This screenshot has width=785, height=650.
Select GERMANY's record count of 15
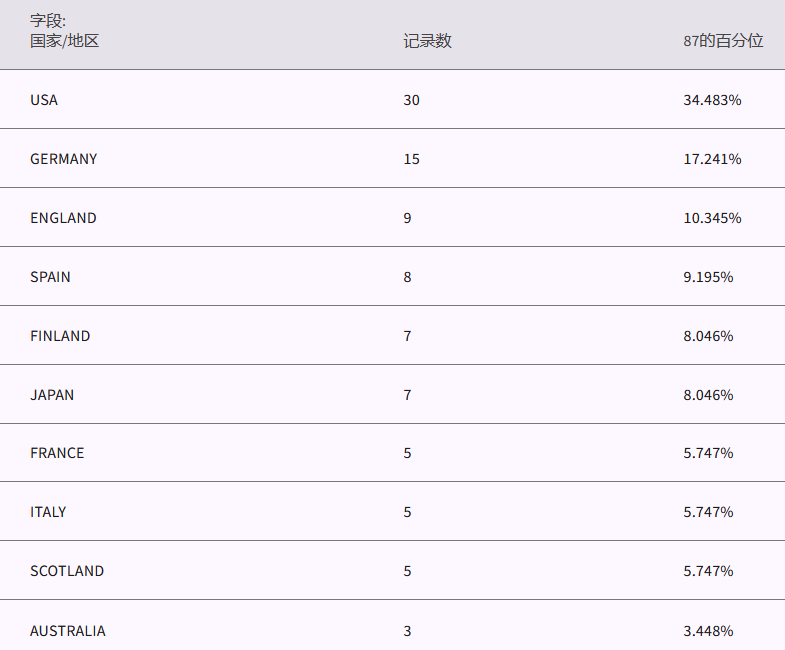pyautogui.click(x=412, y=159)
